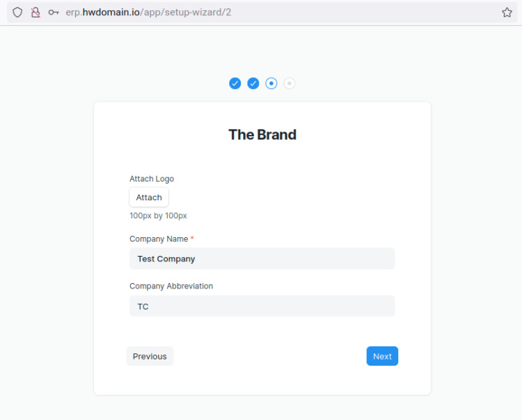This screenshot has height=420, width=522.
Task: Click the Attach button for the logo
Action: [149, 197]
